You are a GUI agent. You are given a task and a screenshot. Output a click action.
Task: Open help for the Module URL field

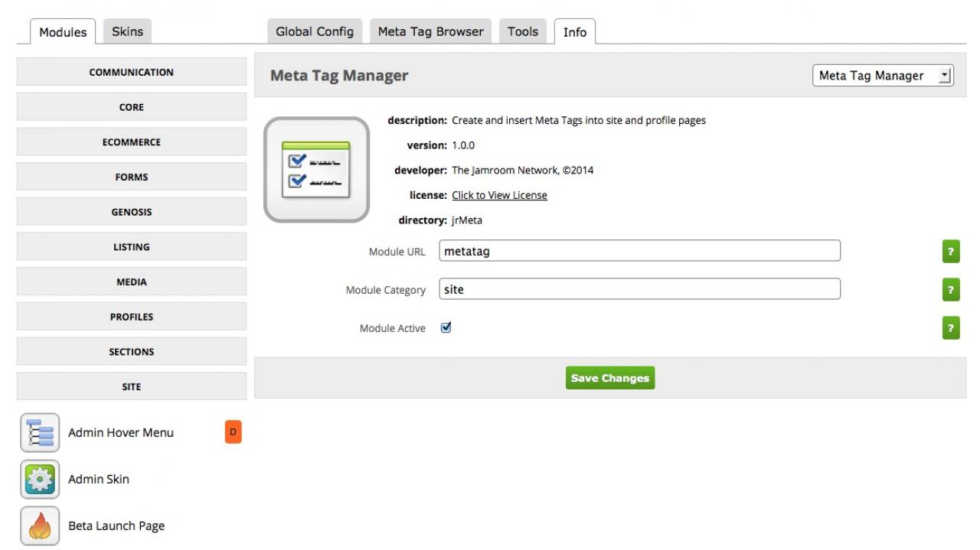coord(950,252)
